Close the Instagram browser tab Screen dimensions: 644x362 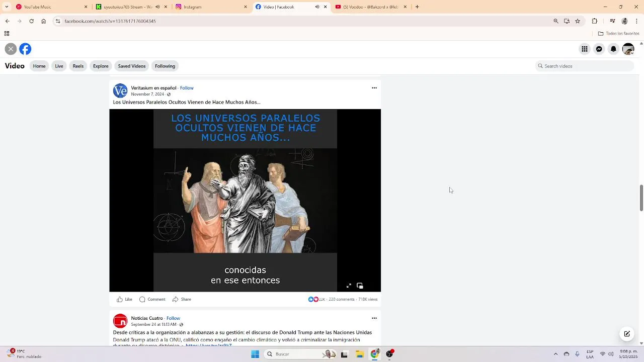click(x=246, y=7)
